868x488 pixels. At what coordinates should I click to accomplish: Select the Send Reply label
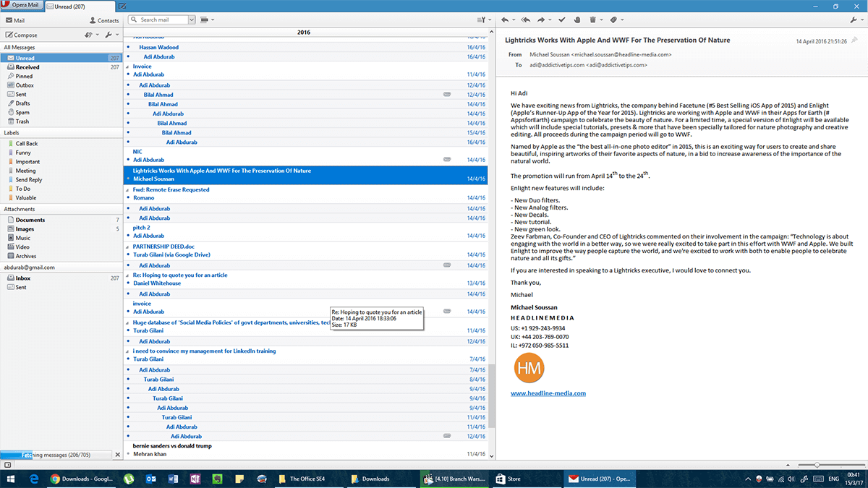(x=61, y=180)
